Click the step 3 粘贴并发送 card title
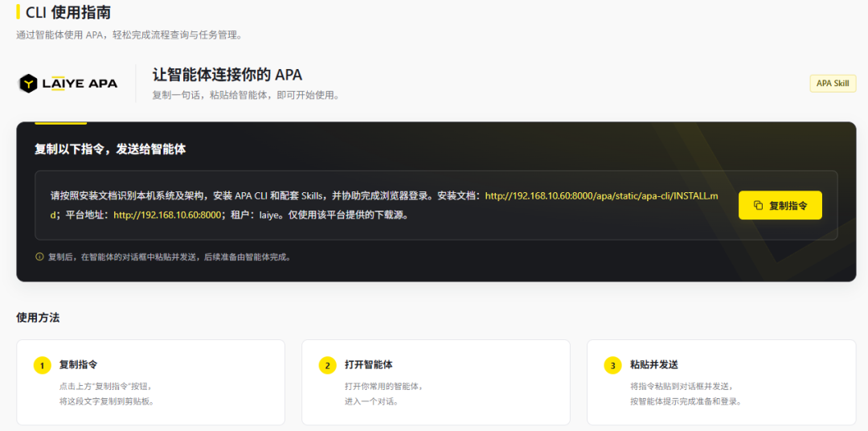868x431 pixels. (653, 365)
